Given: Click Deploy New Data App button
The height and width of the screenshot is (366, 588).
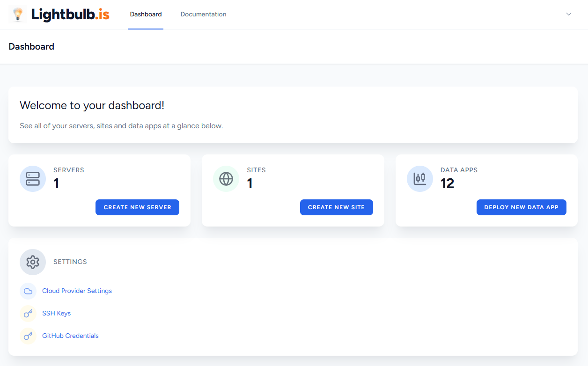Looking at the screenshot, I should [521, 207].
